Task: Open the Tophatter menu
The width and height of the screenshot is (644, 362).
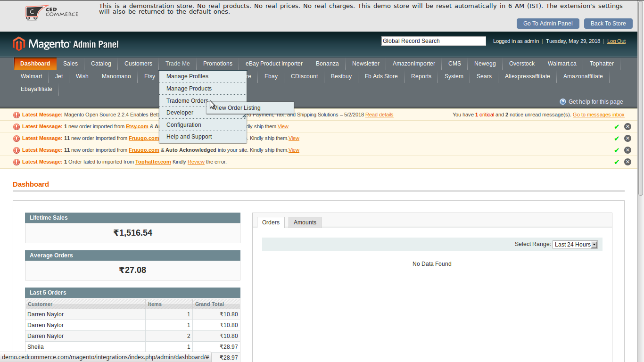Action: tap(602, 64)
